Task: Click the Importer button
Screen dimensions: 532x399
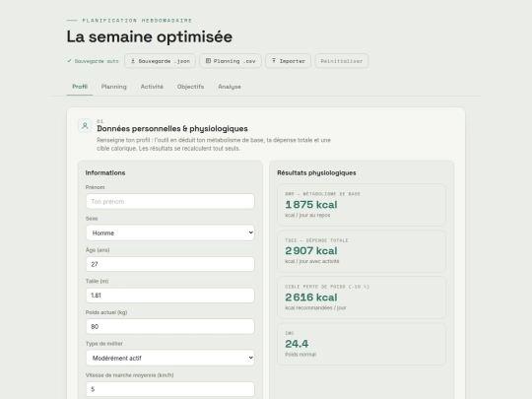Action: pyautogui.click(x=288, y=61)
